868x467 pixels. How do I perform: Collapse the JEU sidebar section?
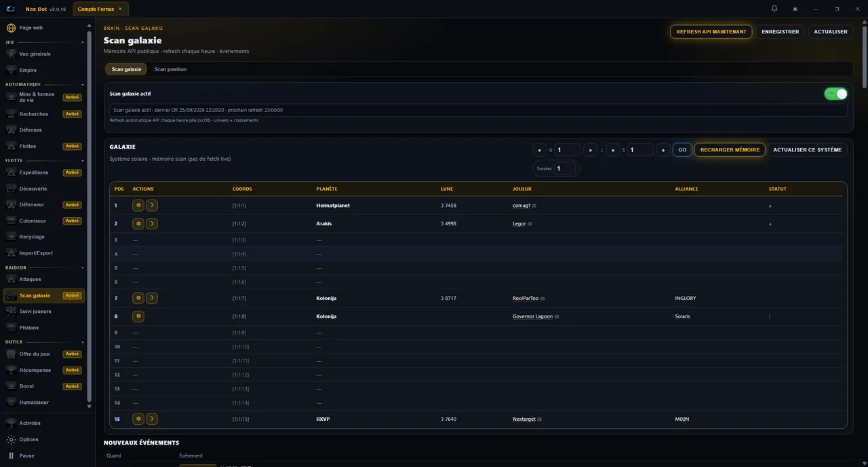[83, 42]
